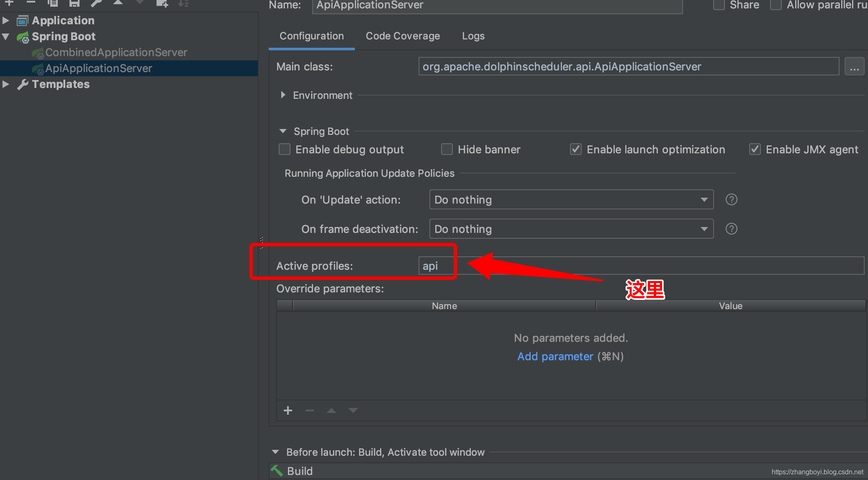Uncheck Enable JMX agent

click(x=755, y=150)
